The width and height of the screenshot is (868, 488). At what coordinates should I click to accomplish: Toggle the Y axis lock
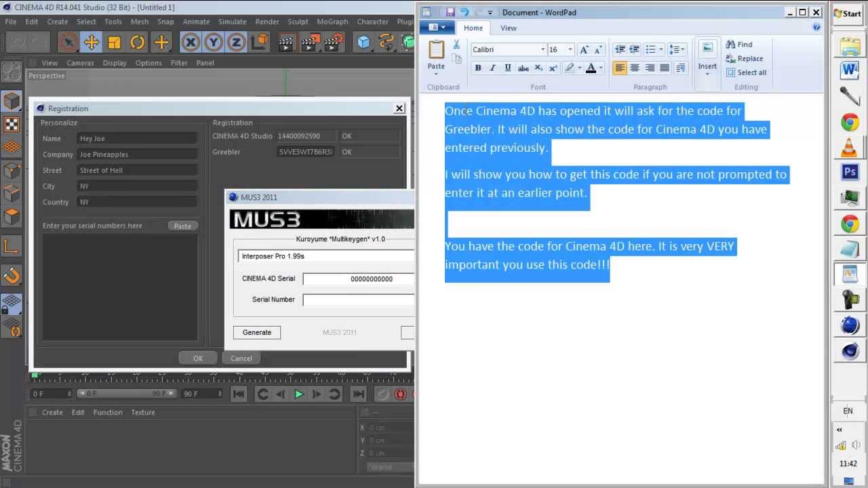coord(214,43)
